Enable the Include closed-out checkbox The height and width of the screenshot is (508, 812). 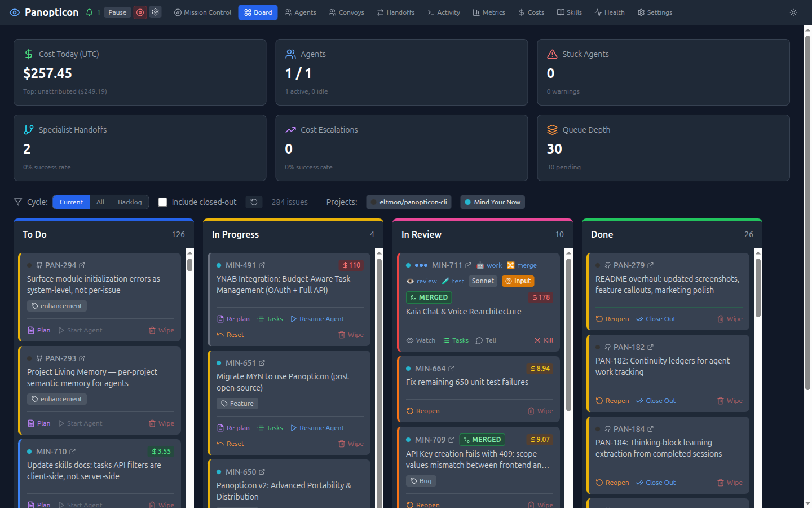(163, 202)
